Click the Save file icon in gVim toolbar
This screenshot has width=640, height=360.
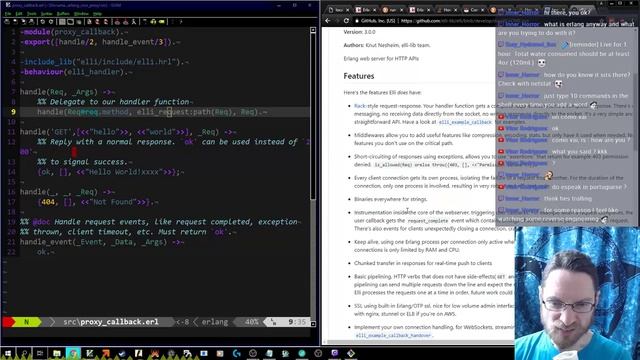(x=15, y=22)
